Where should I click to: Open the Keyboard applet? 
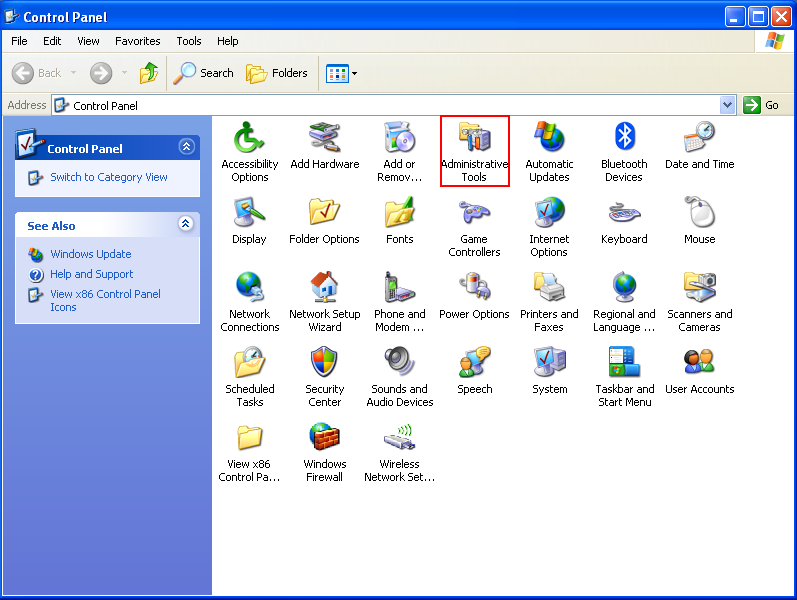[x=624, y=221]
